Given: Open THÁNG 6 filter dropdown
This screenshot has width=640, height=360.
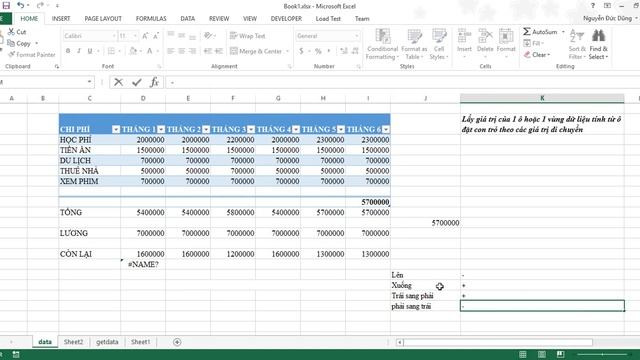Looking at the screenshot, I should tap(385, 129).
